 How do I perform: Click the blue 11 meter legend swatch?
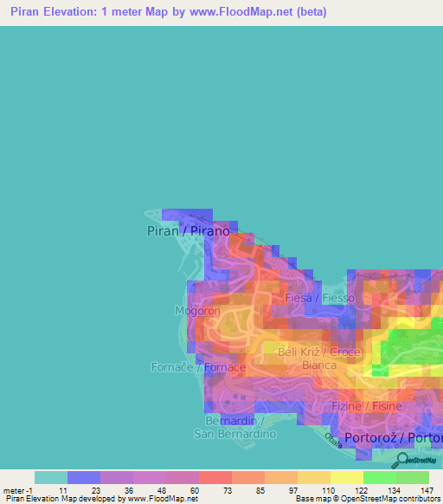coord(84,477)
